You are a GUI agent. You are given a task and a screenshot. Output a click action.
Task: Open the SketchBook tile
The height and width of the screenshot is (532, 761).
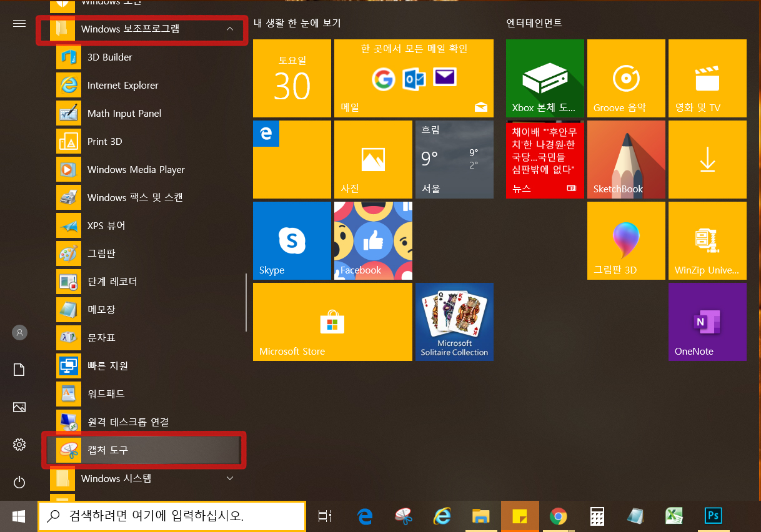click(x=626, y=159)
